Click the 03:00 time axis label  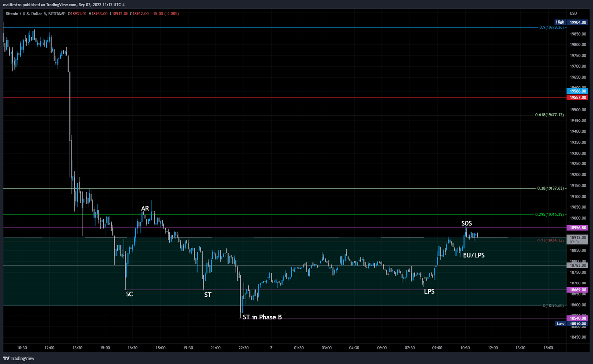pyautogui.click(x=326, y=348)
